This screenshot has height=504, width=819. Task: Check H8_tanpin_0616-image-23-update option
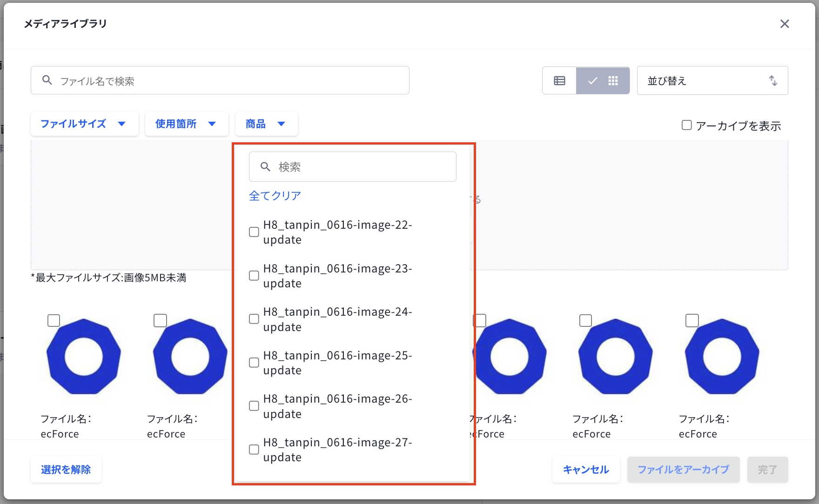[x=254, y=276]
